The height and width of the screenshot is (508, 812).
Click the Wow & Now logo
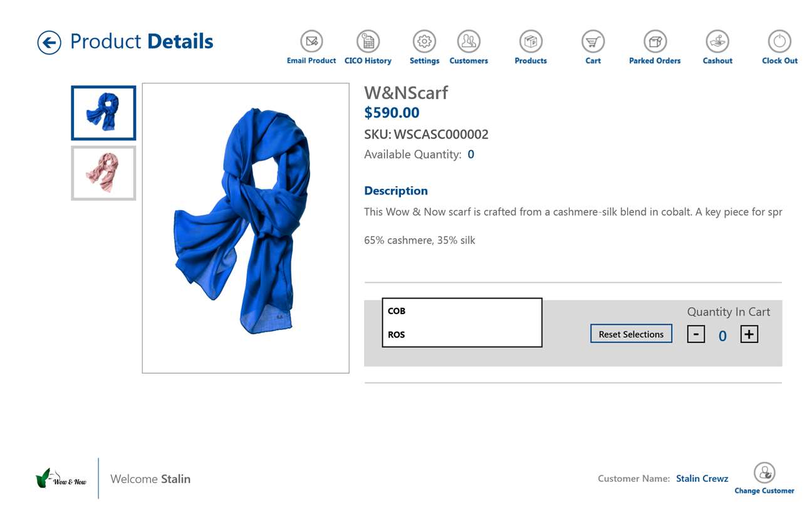tap(61, 479)
